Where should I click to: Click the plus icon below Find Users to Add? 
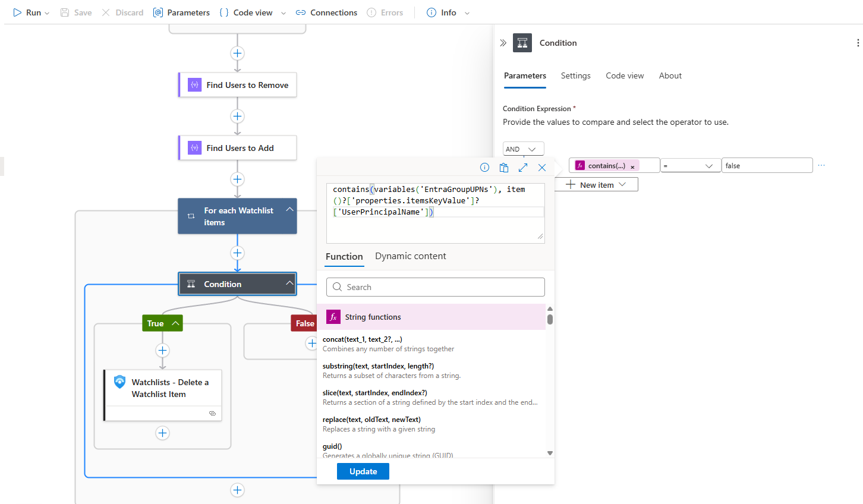click(x=237, y=179)
